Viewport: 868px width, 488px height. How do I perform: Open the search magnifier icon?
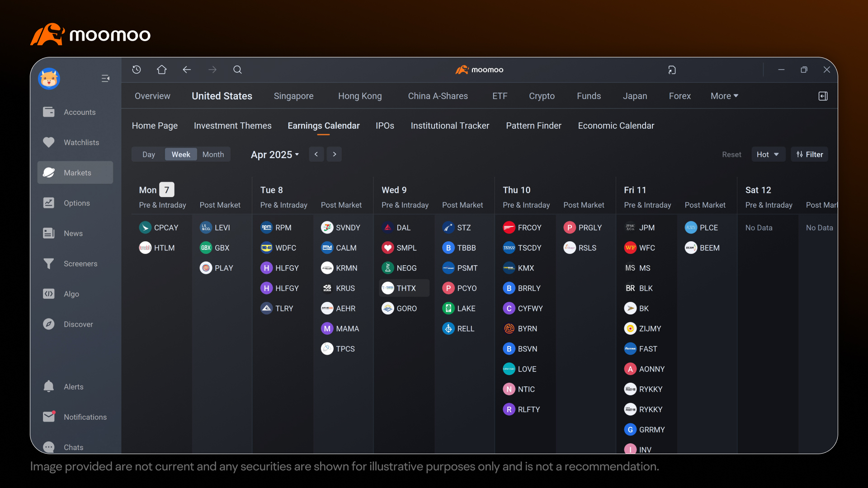(237, 70)
